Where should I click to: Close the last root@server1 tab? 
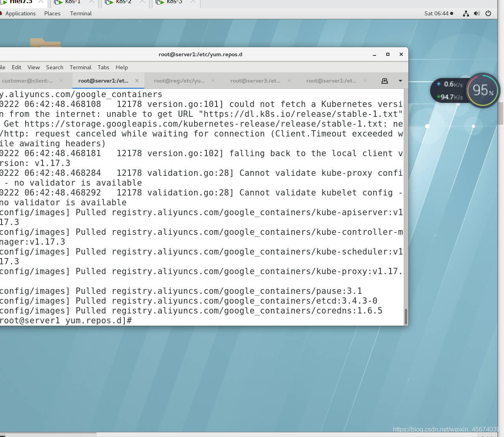point(365,81)
